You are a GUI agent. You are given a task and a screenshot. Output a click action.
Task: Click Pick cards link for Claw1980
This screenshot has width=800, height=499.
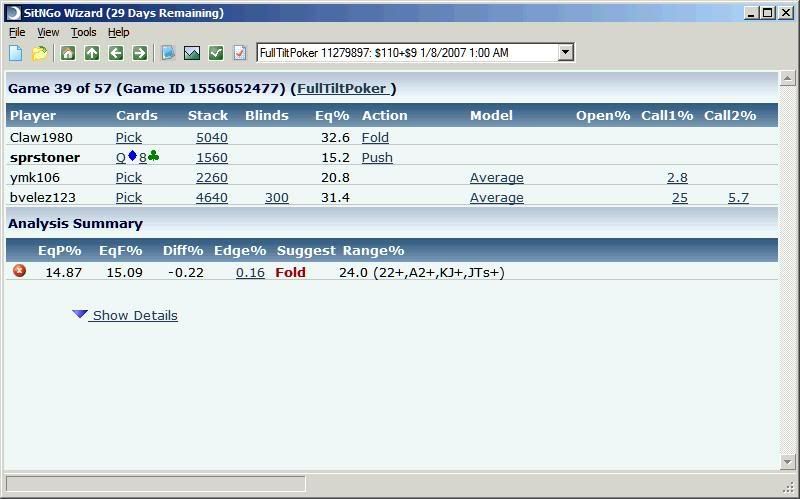tap(129, 137)
